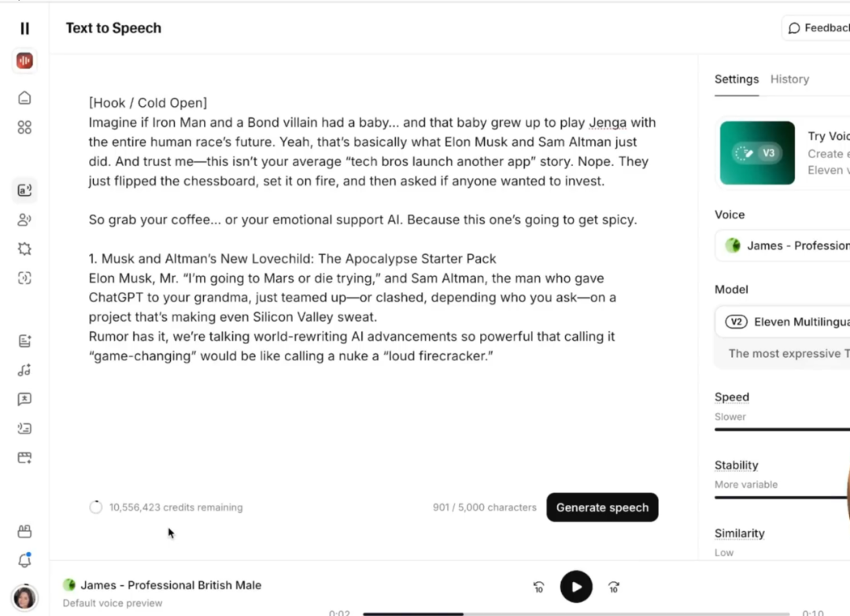This screenshot has height=616, width=850.
Task: Open the four-circle apps grid icon
Action: tap(24, 127)
